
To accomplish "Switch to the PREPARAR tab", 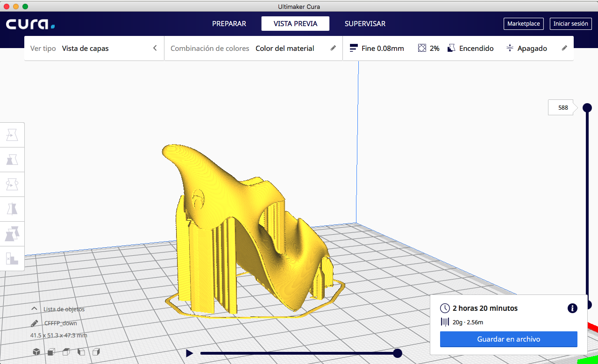I will [229, 24].
